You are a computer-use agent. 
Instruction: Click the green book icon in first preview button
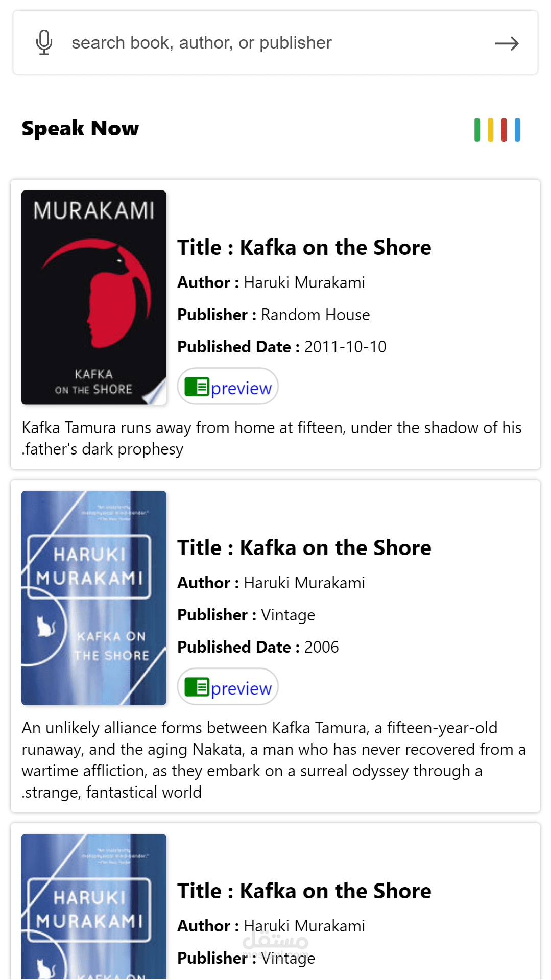[x=197, y=387]
